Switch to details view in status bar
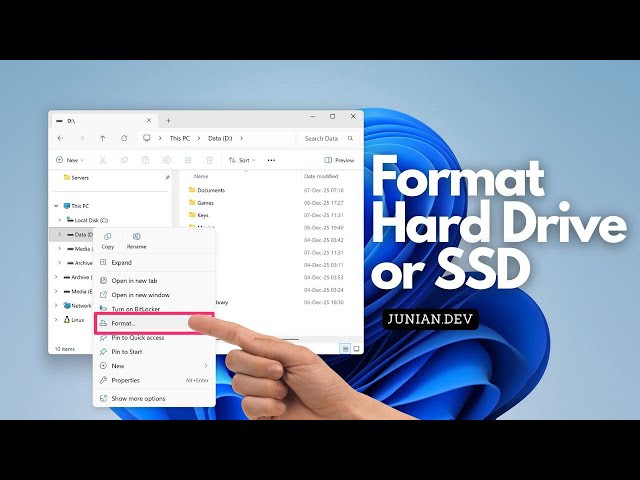640x480 pixels. 345,349
